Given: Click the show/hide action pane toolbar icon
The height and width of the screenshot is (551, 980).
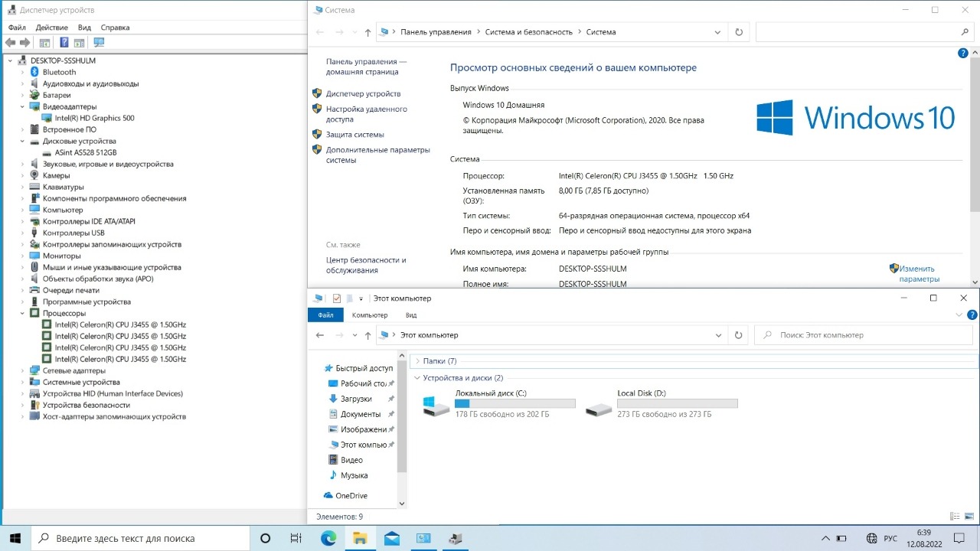Looking at the screenshot, I should point(80,43).
